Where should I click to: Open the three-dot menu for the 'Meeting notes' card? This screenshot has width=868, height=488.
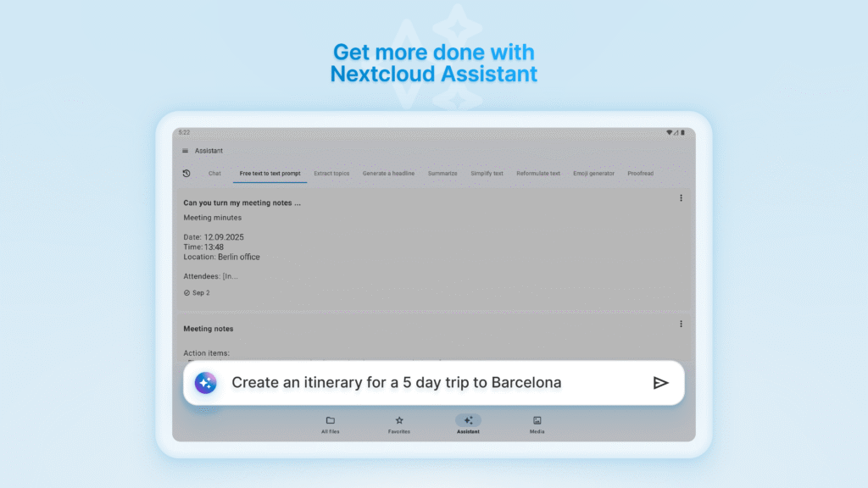coord(681,324)
